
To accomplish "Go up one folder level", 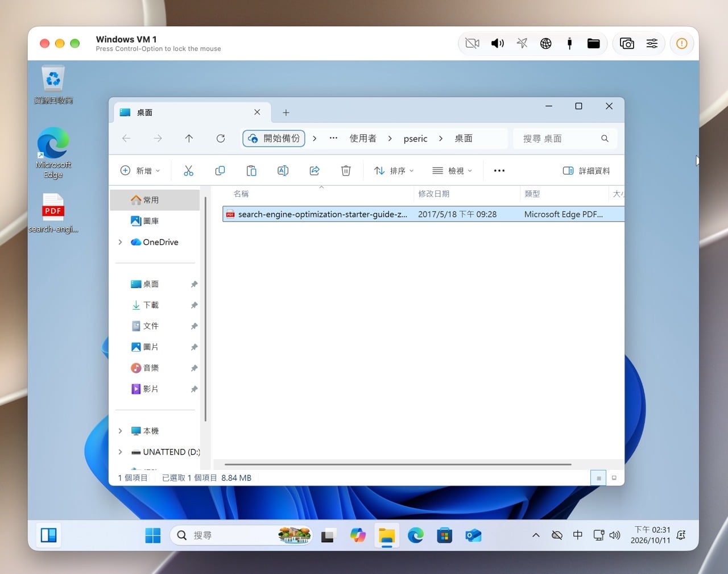I will [189, 138].
